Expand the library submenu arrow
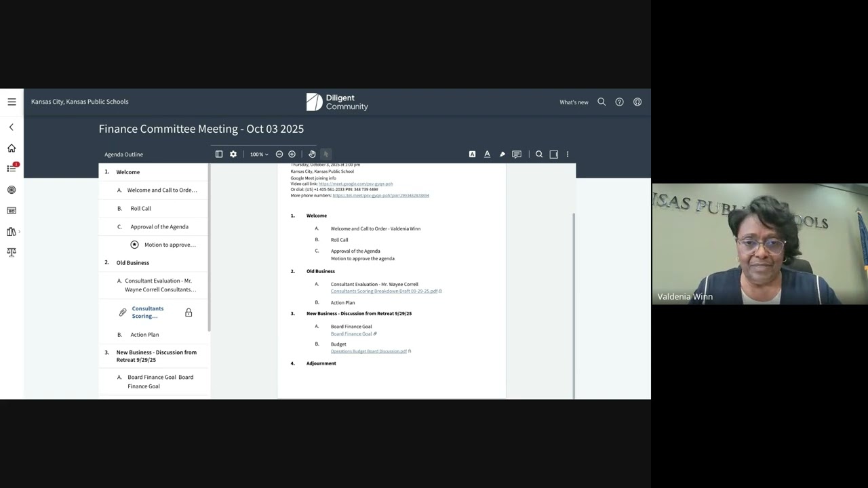 (19, 232)
